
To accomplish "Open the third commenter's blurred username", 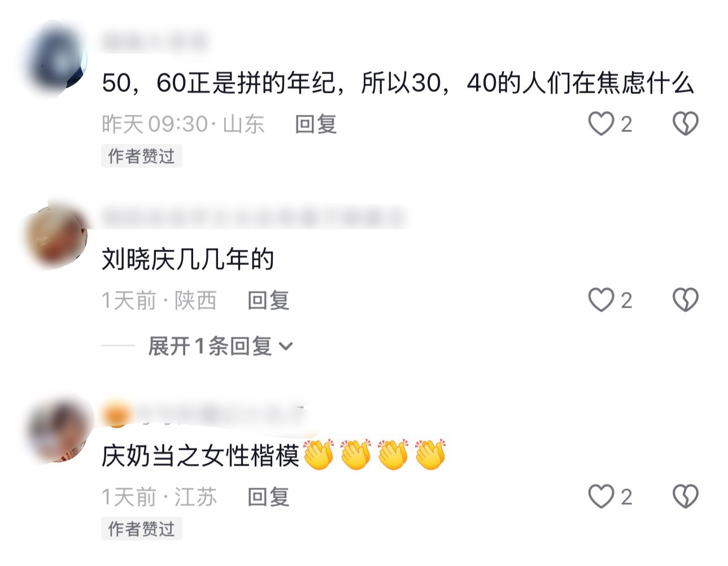I will (x=204, y=415).
